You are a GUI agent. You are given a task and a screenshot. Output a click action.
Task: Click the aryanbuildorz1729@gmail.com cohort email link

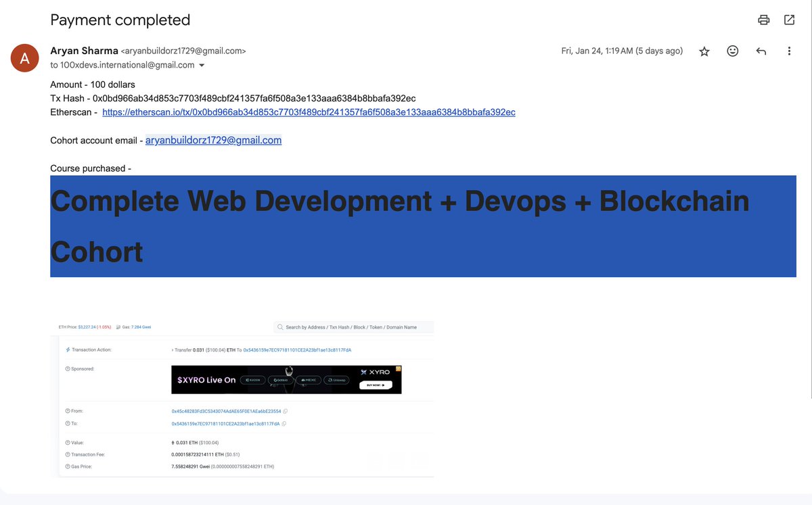point(213,141)
